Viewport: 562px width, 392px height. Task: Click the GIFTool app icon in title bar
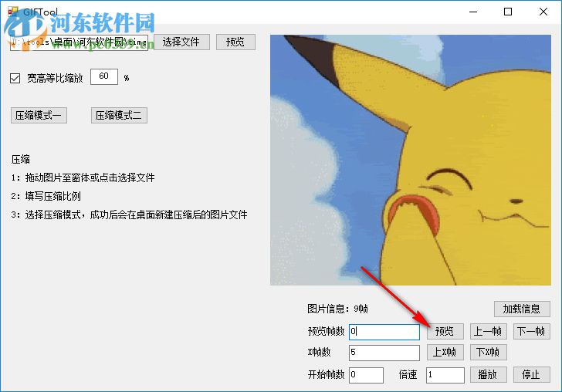tap(13, 12)
